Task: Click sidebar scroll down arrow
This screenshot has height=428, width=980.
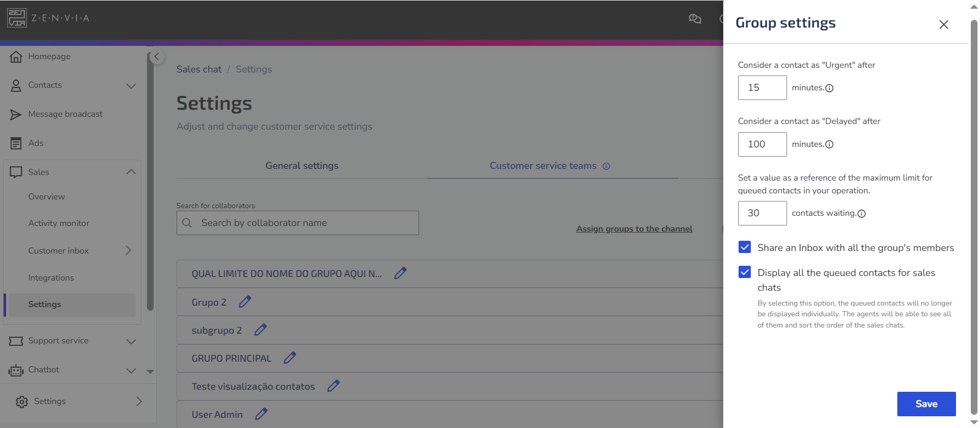Action: pos(150,372)
